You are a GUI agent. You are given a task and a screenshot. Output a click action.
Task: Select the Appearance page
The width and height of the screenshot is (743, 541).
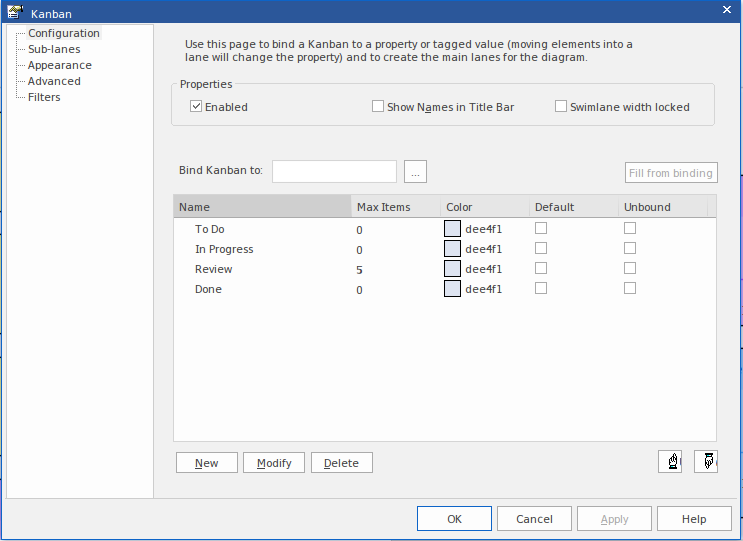[x=59, y=65]
